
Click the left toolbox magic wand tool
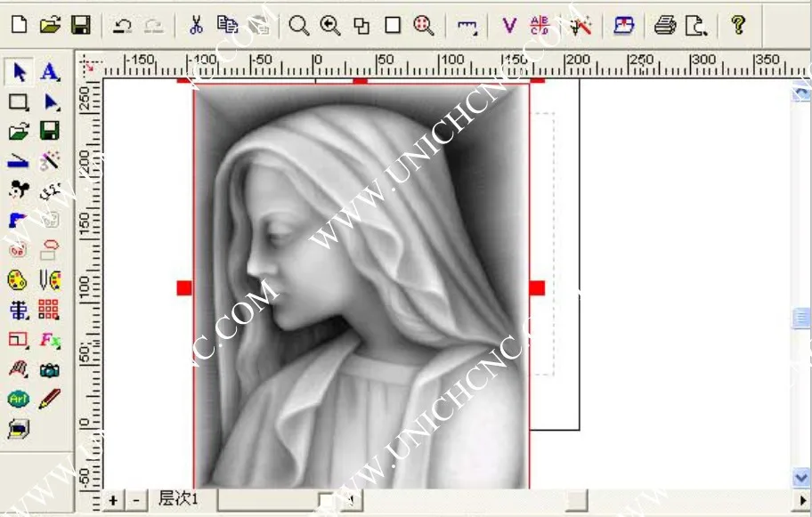tap(50, 161)
